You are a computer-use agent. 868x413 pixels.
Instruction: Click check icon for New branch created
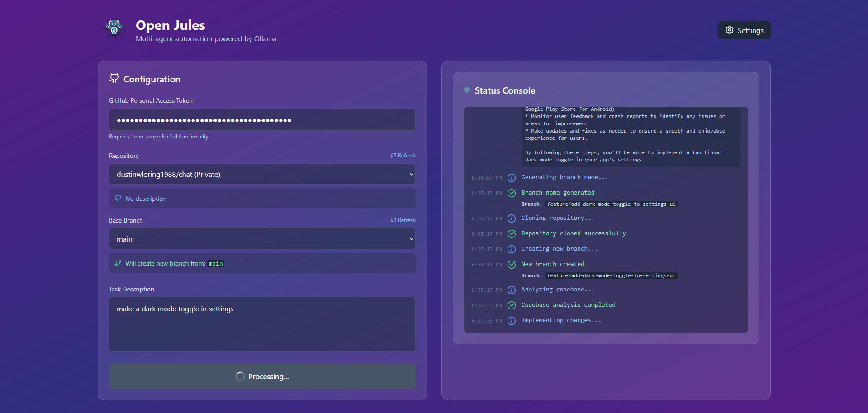click(x=512, y=265)
